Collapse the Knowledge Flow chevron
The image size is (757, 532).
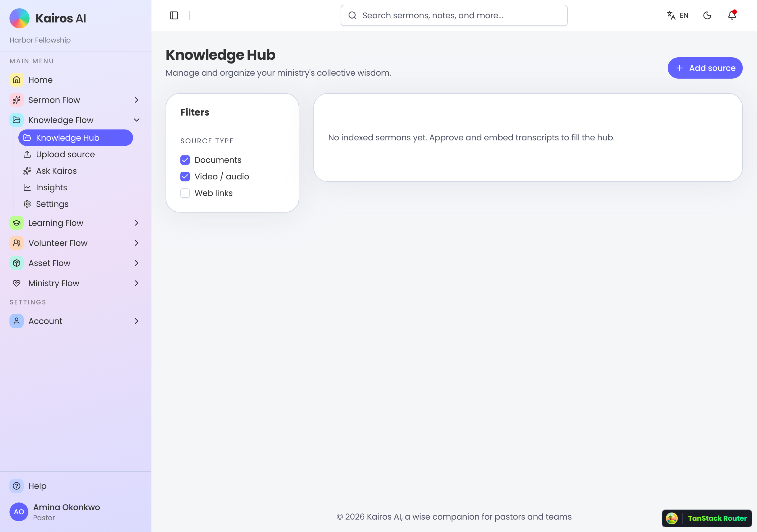137,120
